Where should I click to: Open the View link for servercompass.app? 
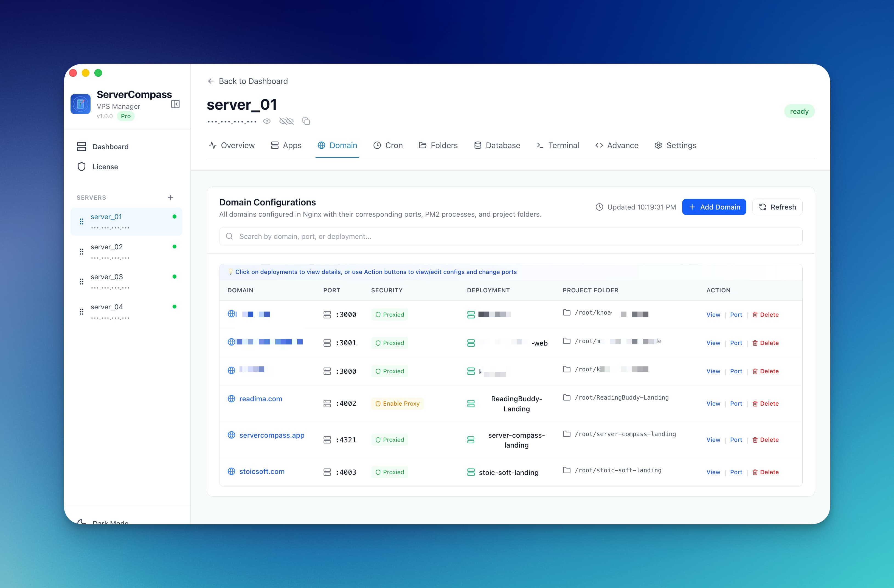[x=713, y=440]
